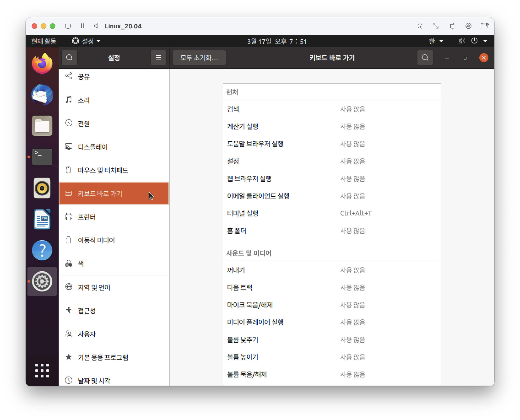Select 디스플레이 in the settings sidebar

[x=93, y=147]
